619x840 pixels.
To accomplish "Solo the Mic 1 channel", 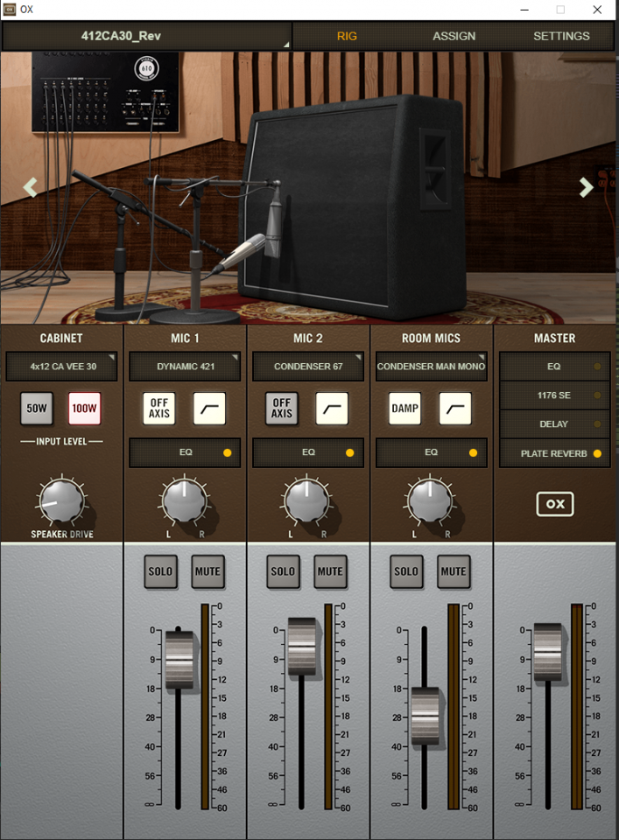I will (160, 571).
